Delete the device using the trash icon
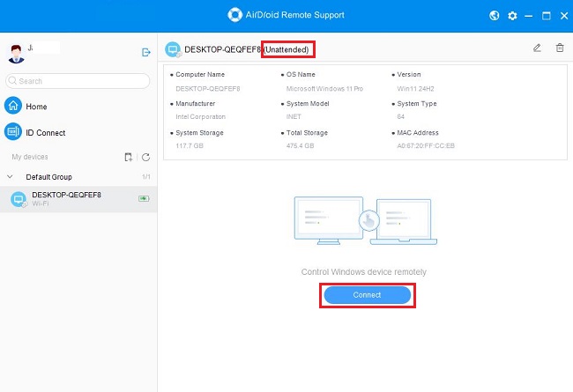 [x=559, y=48]
